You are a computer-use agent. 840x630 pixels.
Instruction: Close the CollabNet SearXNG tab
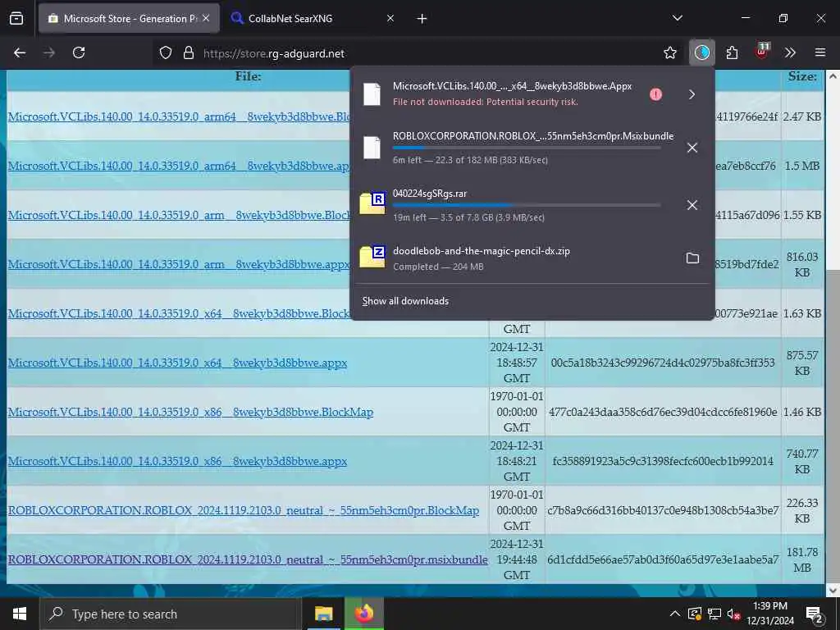click(x=390, y=18)
